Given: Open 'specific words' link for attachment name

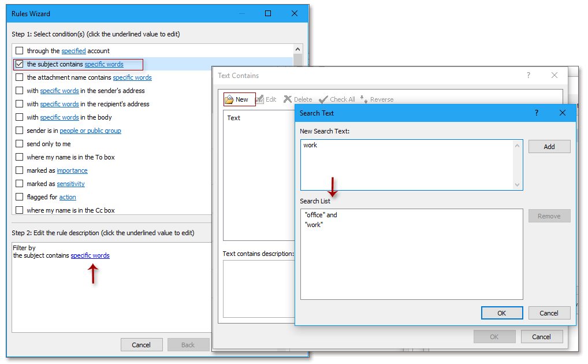Looking at the screenshot, I should click(x=132, y=77).
